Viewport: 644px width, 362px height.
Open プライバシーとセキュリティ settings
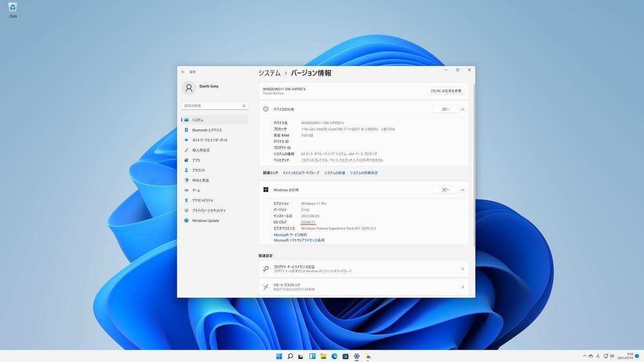[215, 210]
